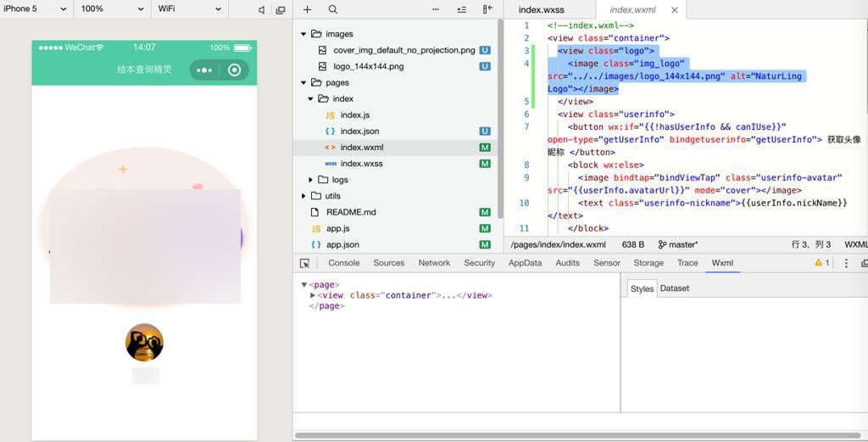This screenshot has width=868, height=442.
Task: Collapse the images folder
Action: [303, 34]
